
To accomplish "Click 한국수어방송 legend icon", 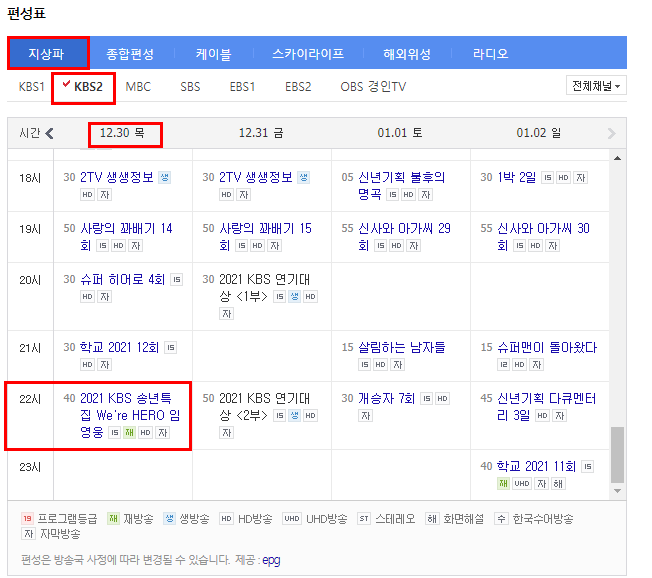I will click(x=501, y=519).
